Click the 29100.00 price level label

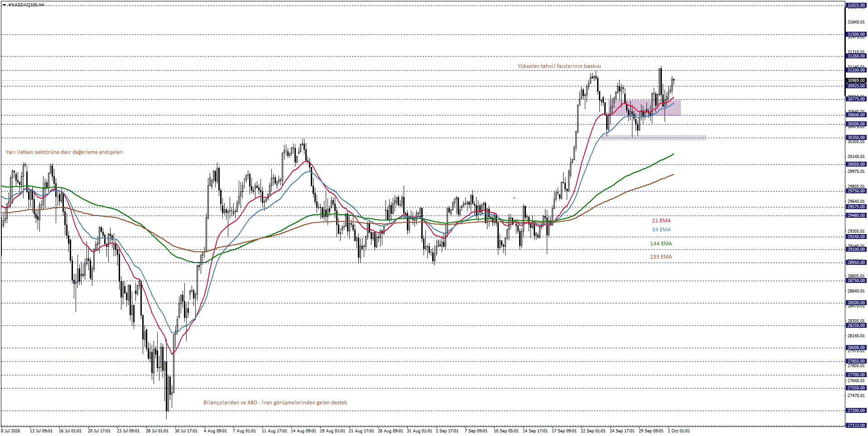pyautogui.click(x=856, y=249)
